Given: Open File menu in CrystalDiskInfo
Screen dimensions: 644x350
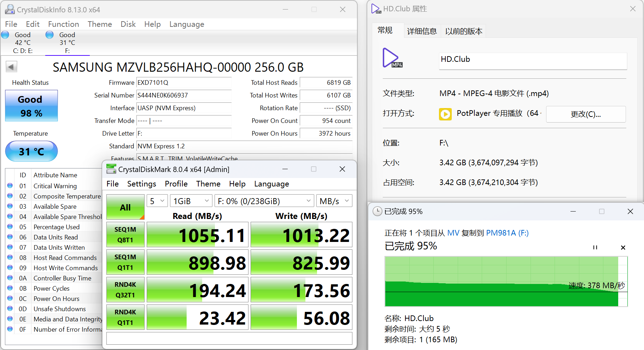Looking at the screenshot, I should point(11,24).
